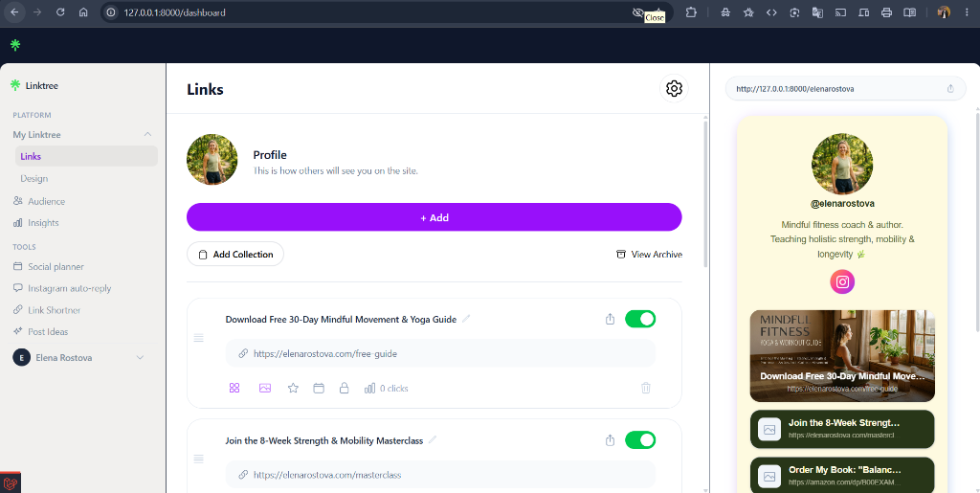The height and width of the screenshot is (493, 980).
Task: Click star prioritize icon on Yoga Guide link
Action: 293,388
